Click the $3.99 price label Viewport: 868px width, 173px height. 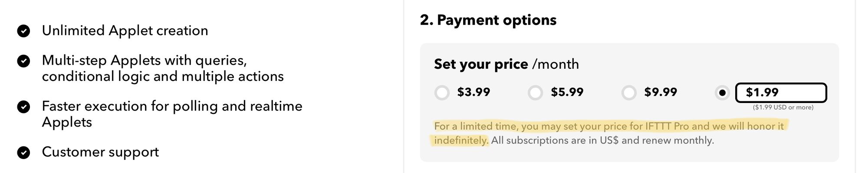tap(473, 92)
